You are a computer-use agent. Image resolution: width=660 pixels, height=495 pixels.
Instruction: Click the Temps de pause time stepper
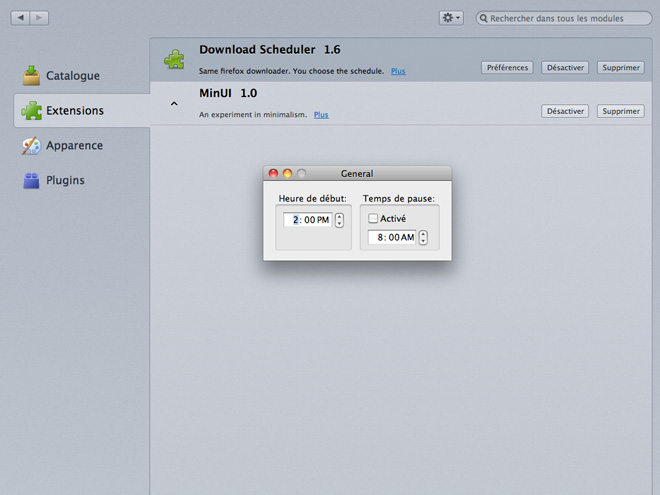423,237
